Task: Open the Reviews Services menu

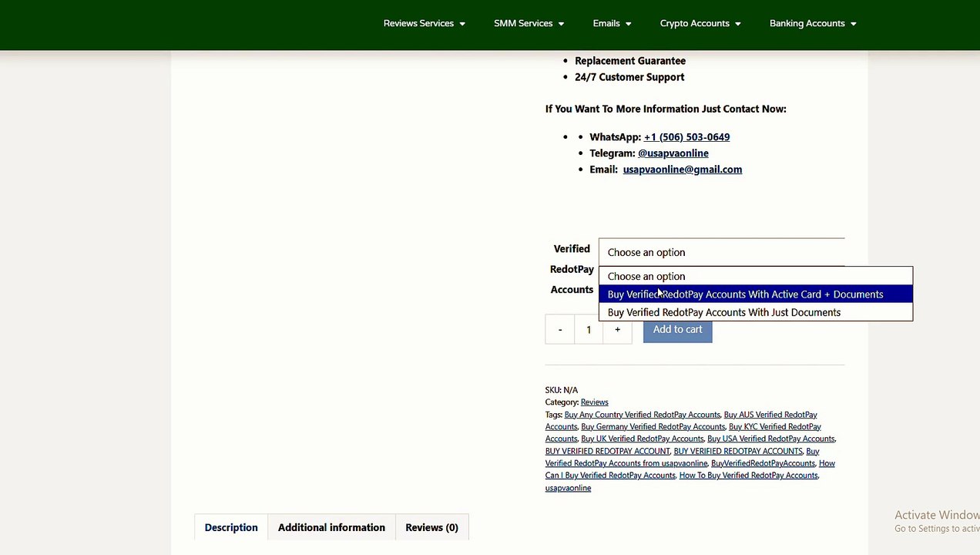Action: point(424,23)
